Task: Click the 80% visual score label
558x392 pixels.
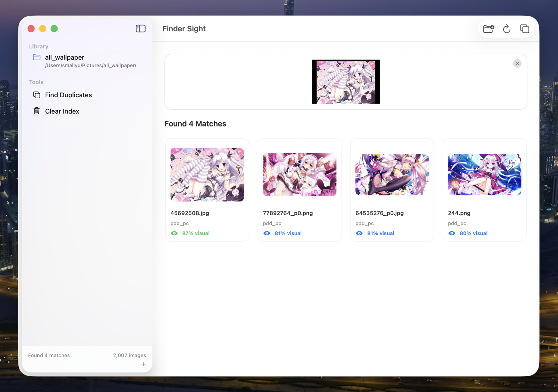Action: [474, 233]
